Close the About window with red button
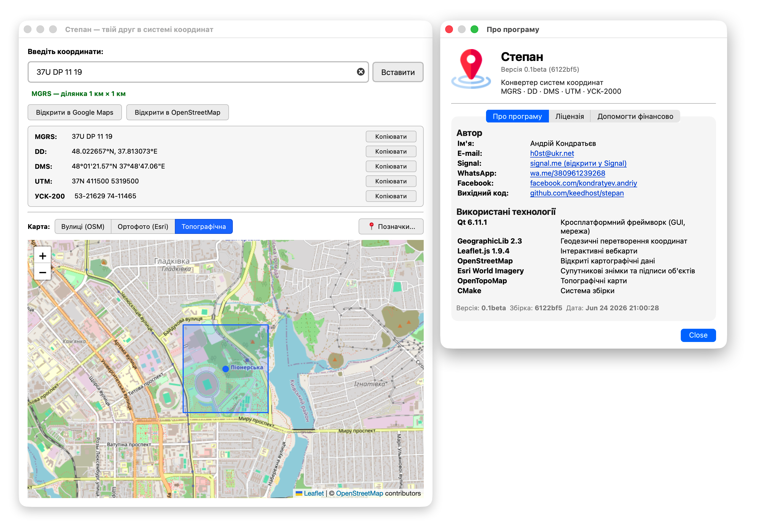Image resolution: width=758 pixels, height=532 pixels. [449, 30]
